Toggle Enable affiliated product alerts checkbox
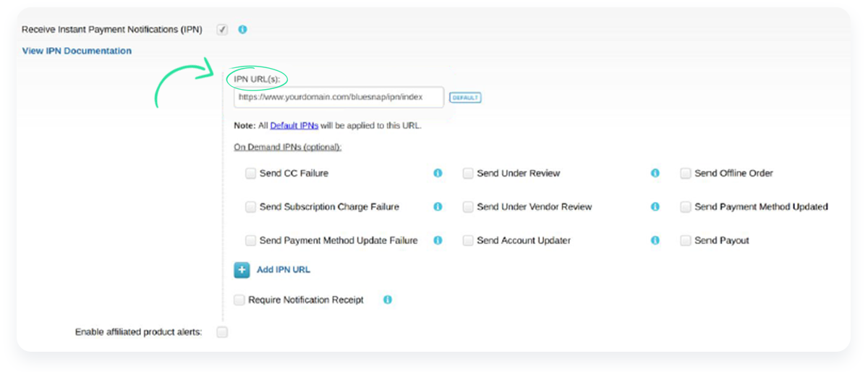 coord(222,332)
